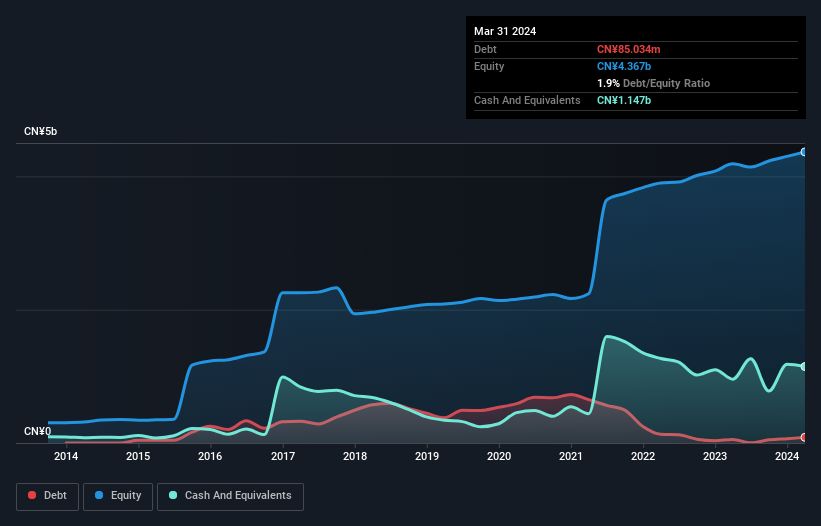Click the Mar 31 2024 tooltip date
Screen dimensions: 821x526
coord(505,31)
